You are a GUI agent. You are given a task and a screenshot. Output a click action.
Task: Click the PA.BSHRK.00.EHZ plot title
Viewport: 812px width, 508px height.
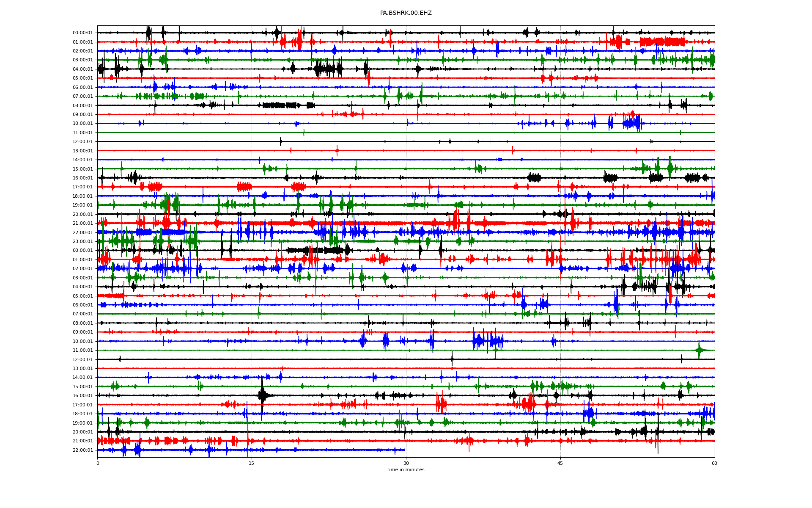pos(406,13)
